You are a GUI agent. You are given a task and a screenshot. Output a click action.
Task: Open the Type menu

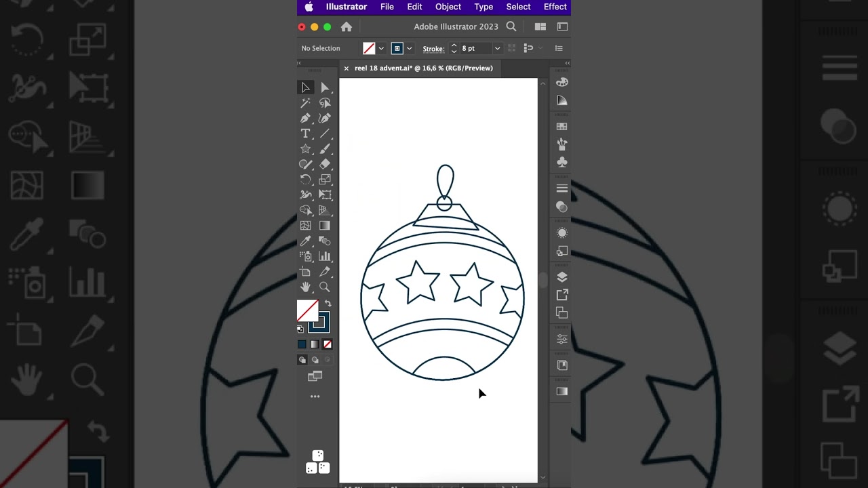pyautogui.click(x=484, y=7)
